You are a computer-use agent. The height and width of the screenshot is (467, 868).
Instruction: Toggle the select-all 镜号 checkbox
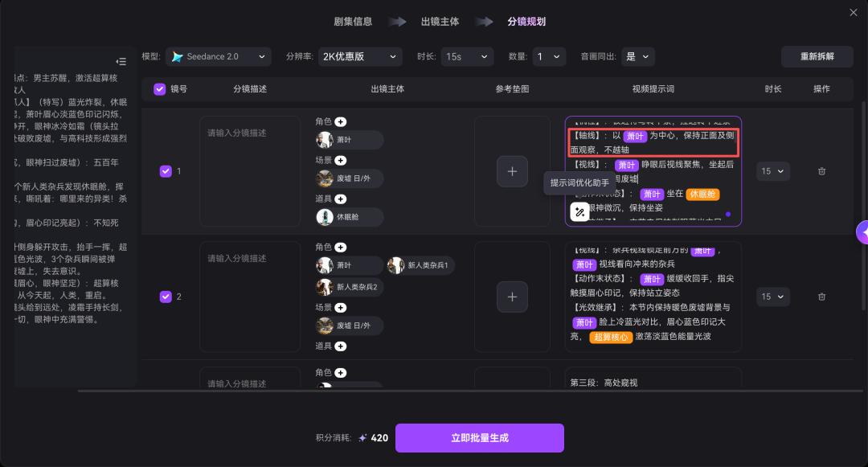(x=159, y=89)
